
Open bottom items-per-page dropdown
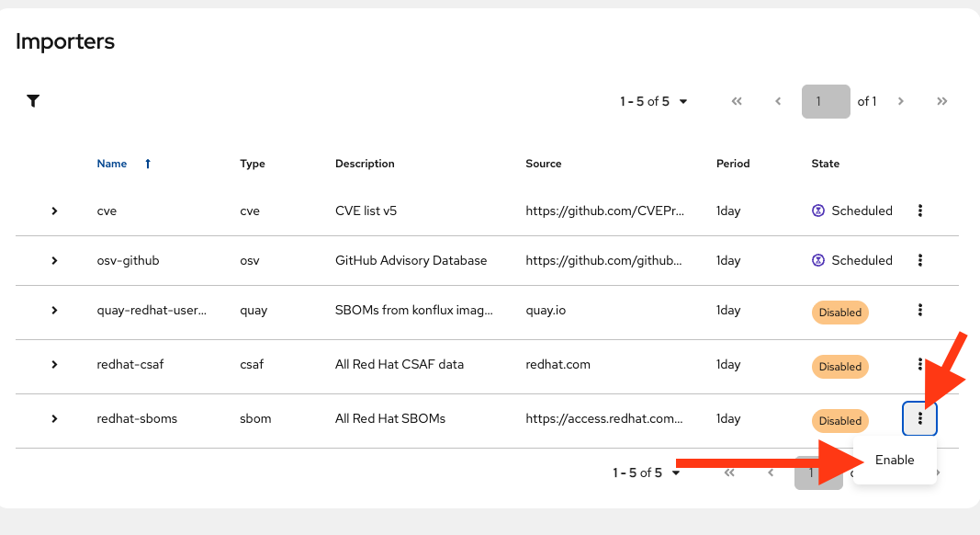[x=647, y=472]
